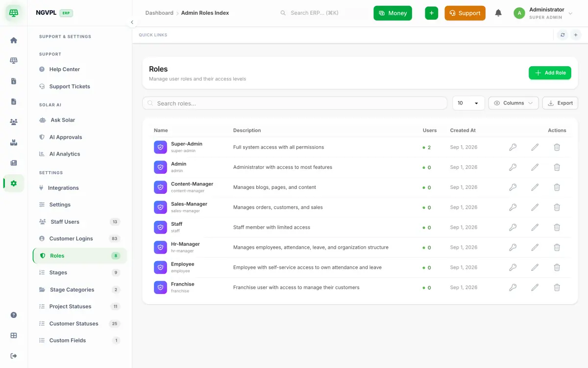
Task: Open the home icon in left rail
Action: pos(14,40)
